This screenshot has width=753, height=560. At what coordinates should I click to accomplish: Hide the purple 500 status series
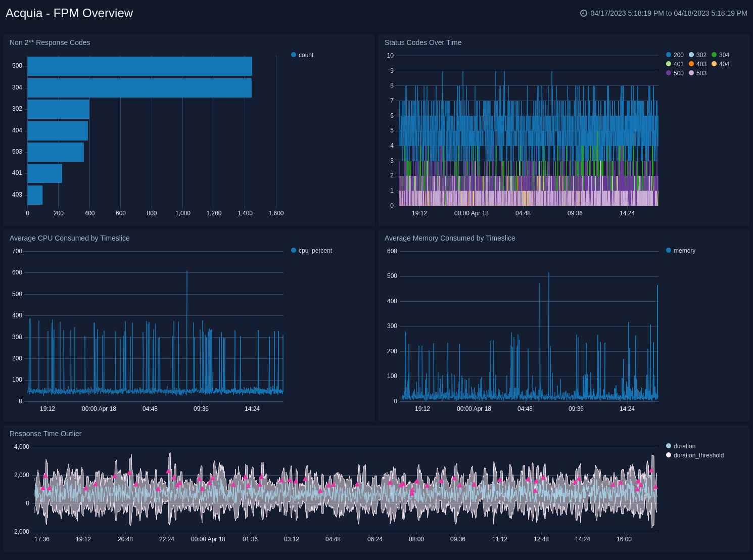[675, 73]
